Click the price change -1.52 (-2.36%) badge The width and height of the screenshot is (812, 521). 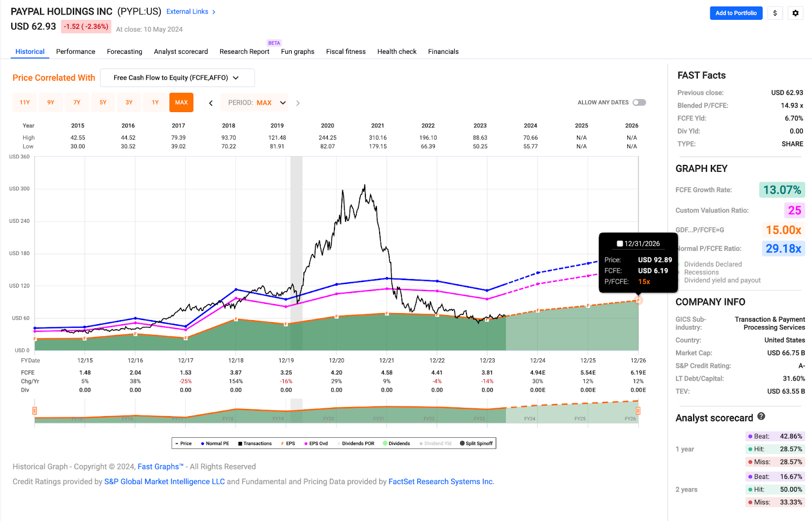86,26
